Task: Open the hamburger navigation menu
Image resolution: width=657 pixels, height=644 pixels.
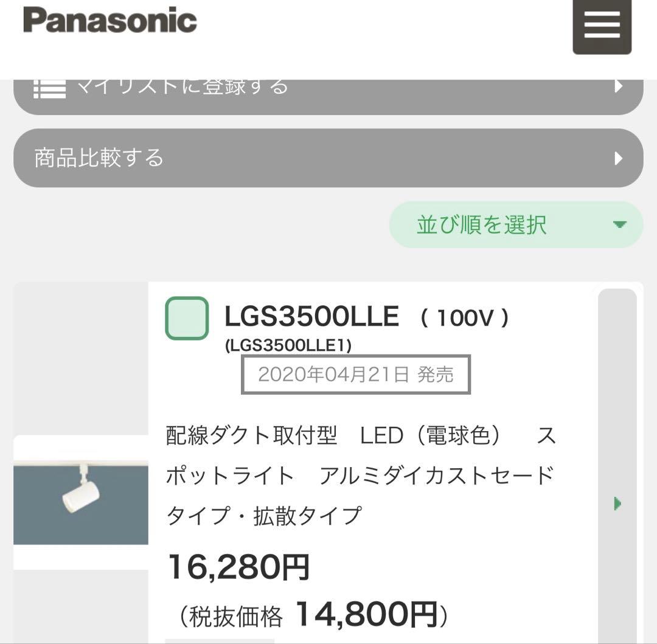Action: [602, 27]
